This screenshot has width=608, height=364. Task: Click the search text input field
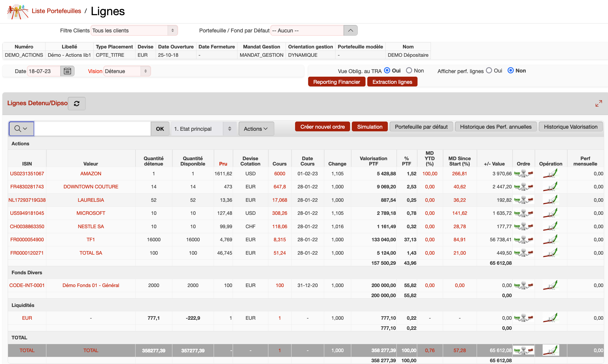coord(92,129)
